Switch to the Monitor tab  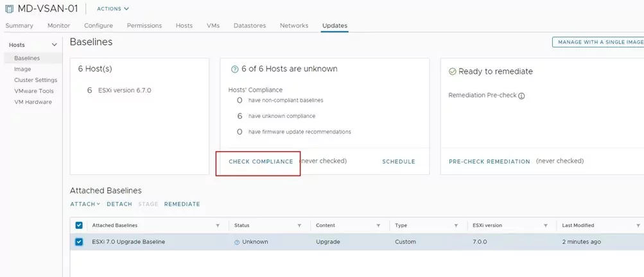(58, 26)
